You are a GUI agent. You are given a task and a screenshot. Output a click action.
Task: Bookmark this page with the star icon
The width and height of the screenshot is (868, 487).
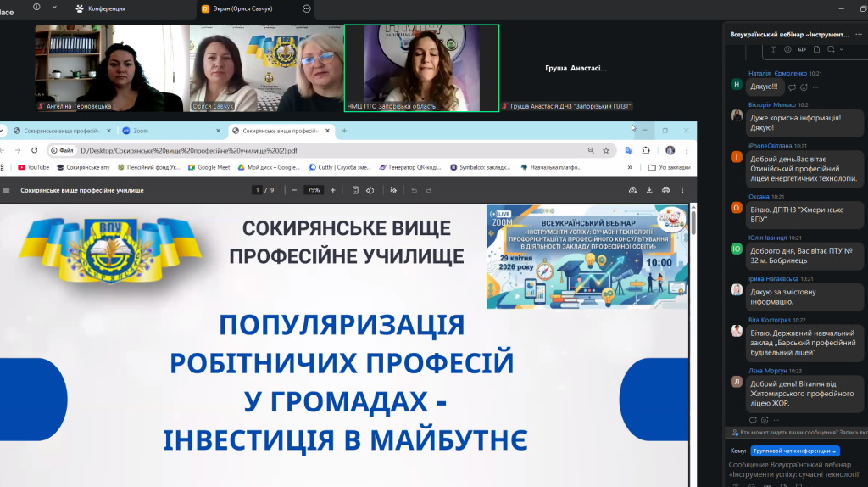coord(606,150)
